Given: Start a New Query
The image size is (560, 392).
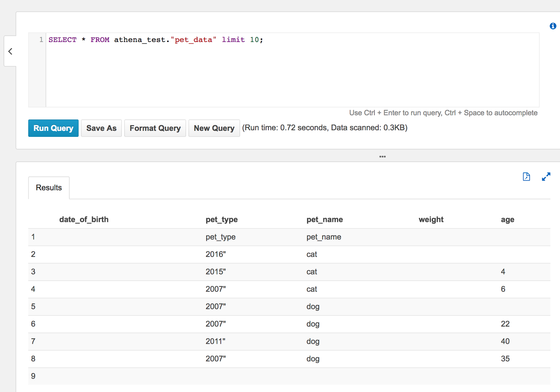Looking at the screenshot, I should [214, 128].
